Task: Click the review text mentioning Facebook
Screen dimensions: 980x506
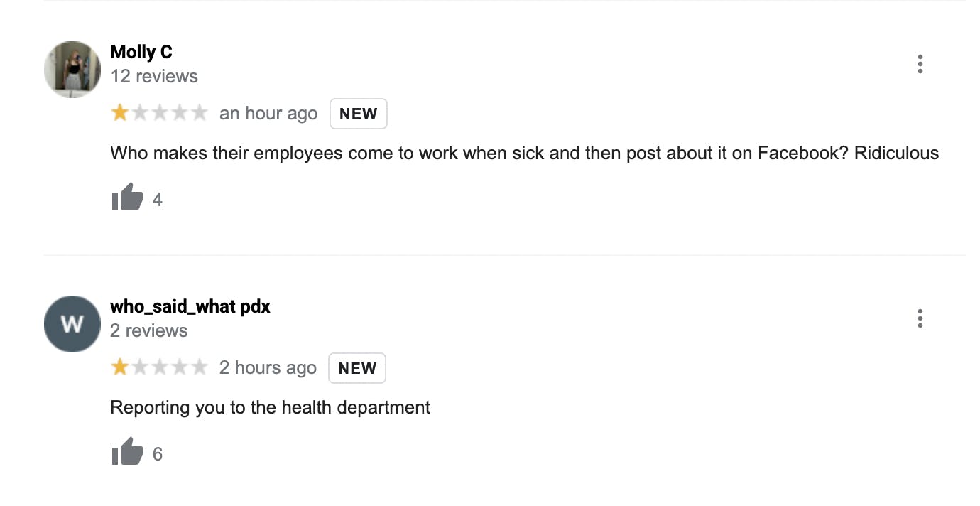Action: [x=525, y=153]
